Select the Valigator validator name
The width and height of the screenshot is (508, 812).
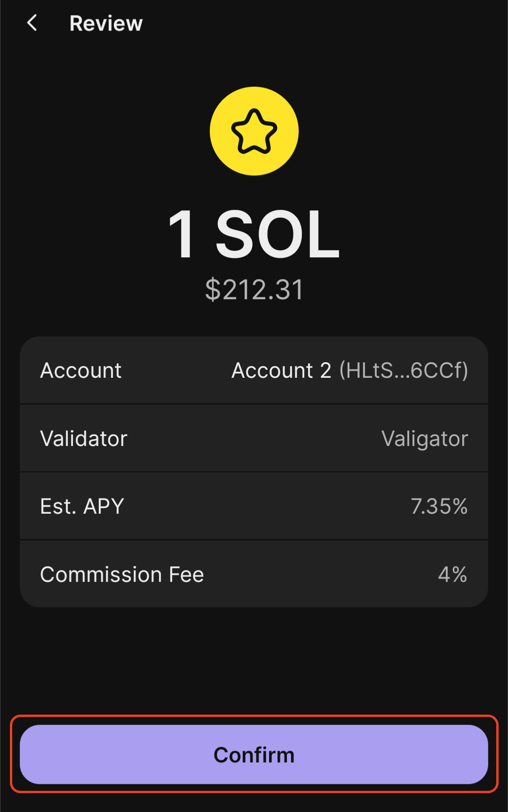click(x=424, y=438)
